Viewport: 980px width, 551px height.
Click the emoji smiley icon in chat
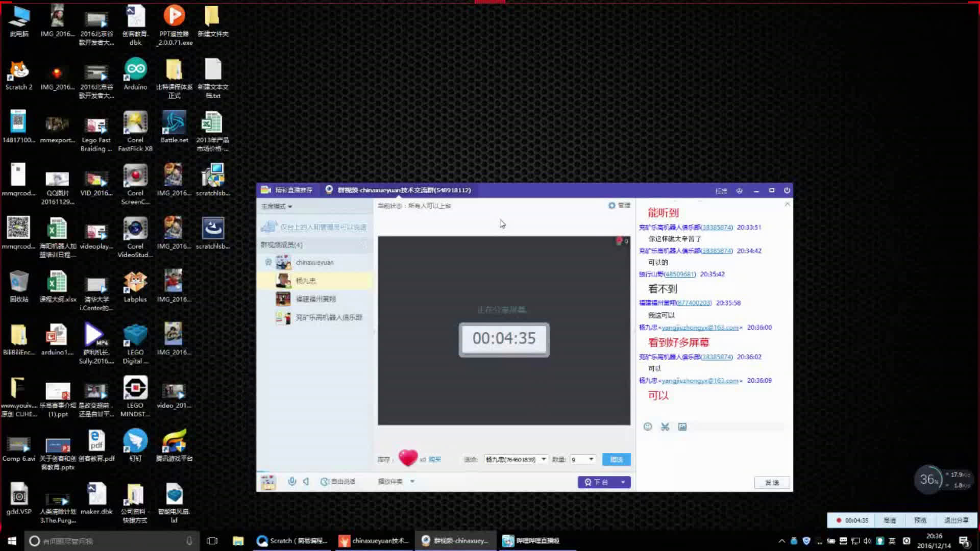(648, 427)
